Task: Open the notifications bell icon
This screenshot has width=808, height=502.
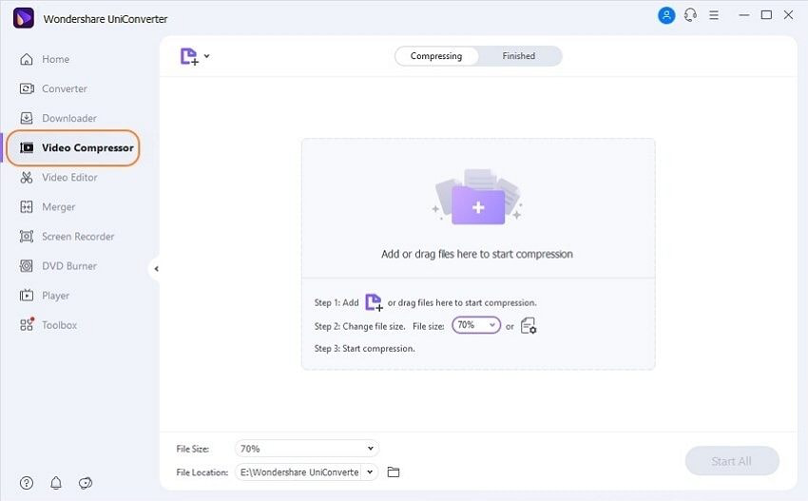Action: 56,483
